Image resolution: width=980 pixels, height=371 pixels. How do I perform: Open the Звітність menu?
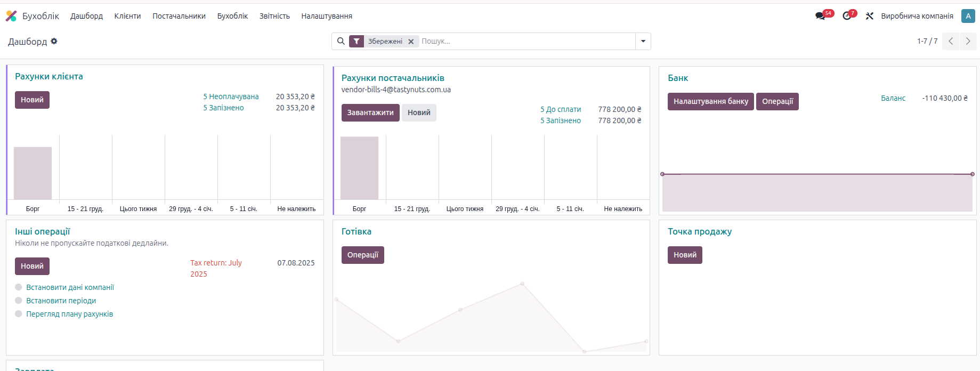coord(274,16)
